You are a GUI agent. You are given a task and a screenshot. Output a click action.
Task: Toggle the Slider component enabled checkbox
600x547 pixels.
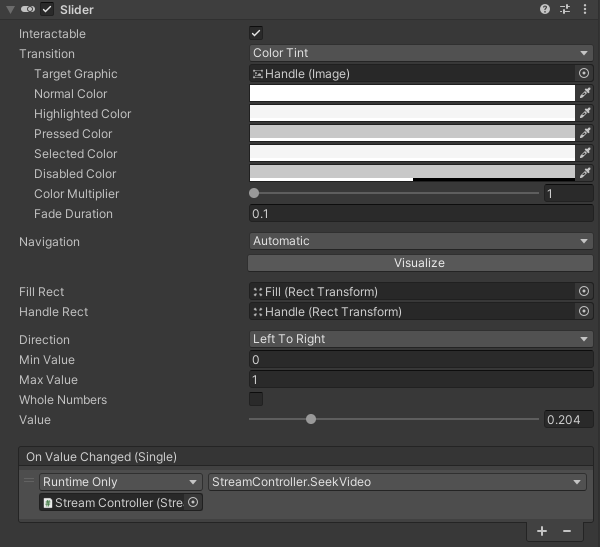pos(47,10)
